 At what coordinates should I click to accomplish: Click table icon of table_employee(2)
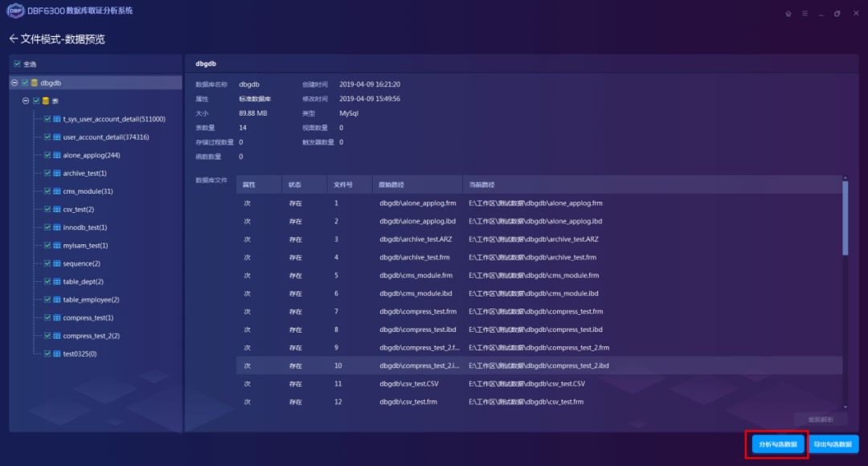pos(56,300)
